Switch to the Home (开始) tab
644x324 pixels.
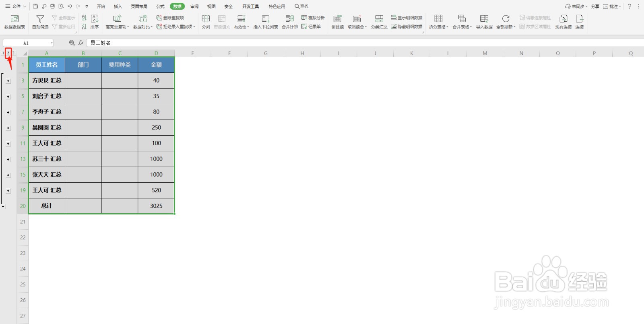pyautogui.click(x=101, y=6)
